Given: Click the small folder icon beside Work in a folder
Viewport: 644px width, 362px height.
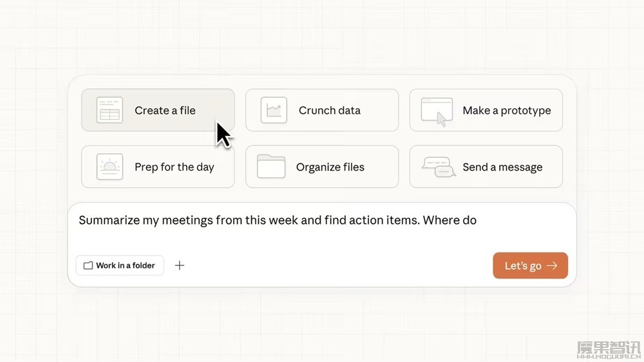Looking at the screenshot, I should pos(88,265).
